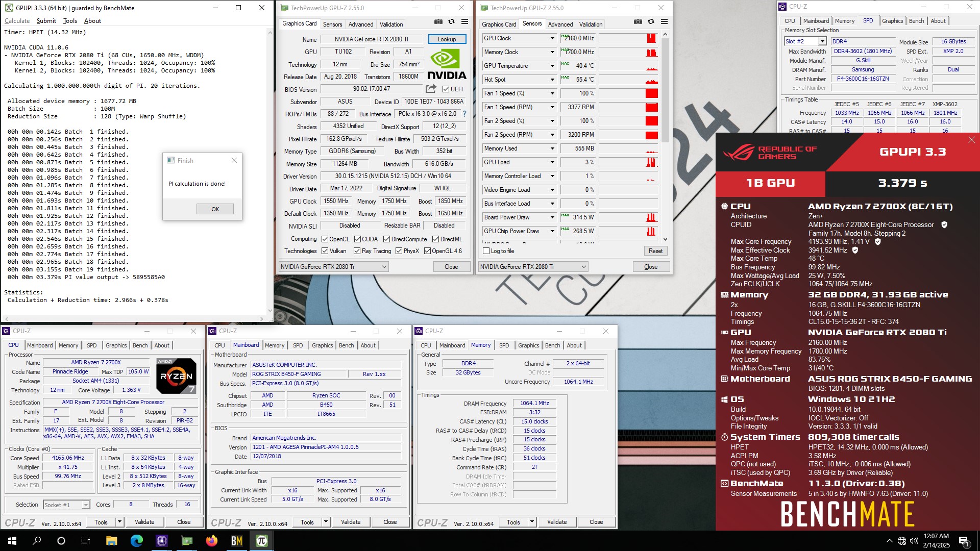980x551 pixels.
Task: Toggle the DirectCompute checkbox
Action: (386, 239)
